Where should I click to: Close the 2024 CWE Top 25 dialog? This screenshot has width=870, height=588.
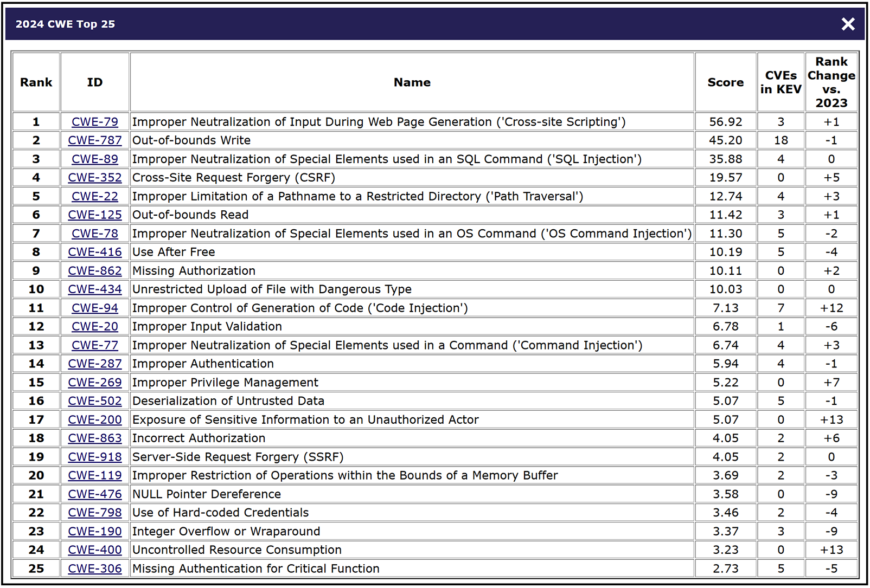tap(848, 24)
